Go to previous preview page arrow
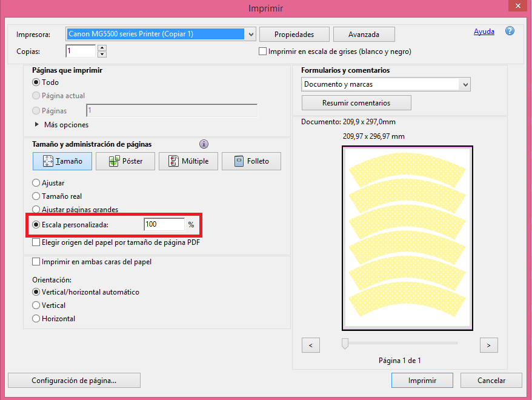This screenshot has width=532, height=400. [x=311, y=345]
